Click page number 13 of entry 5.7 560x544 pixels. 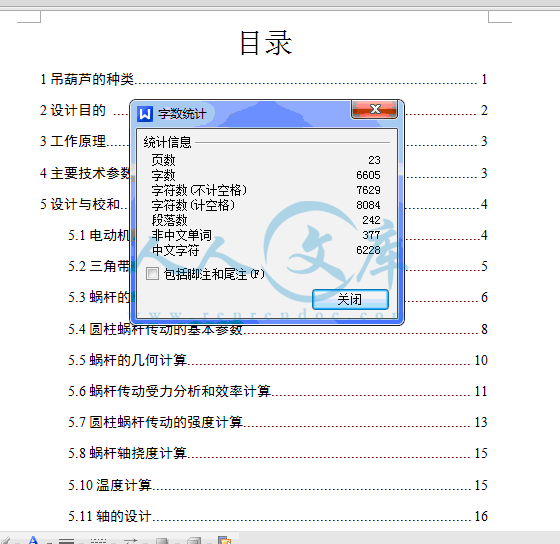click(x=481, y=422)
